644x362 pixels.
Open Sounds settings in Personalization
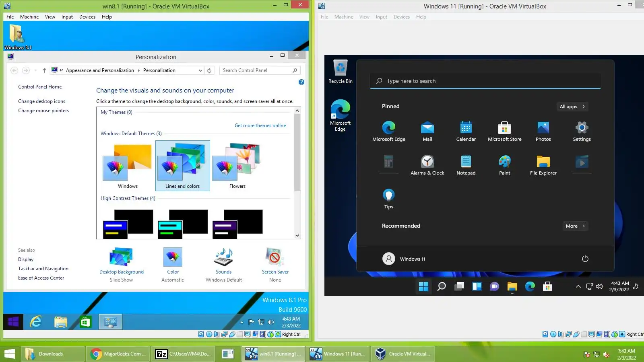[224, 265]
